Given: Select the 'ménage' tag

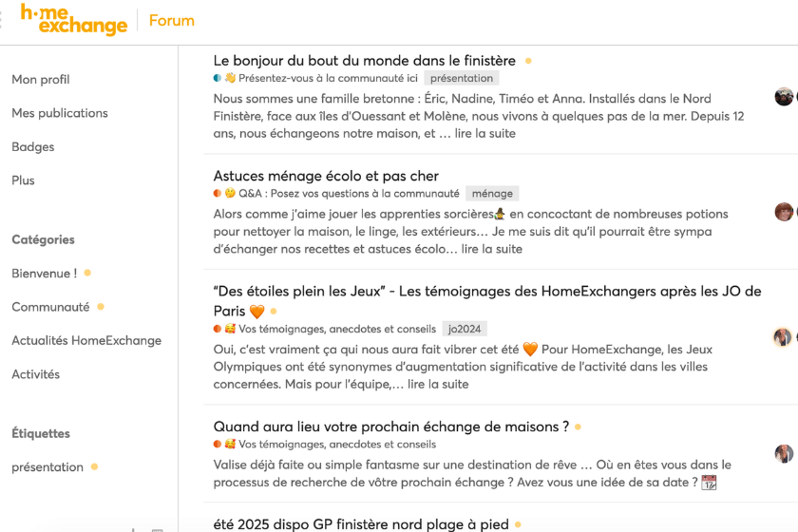Looking at the screenshot, I should 492,194.
